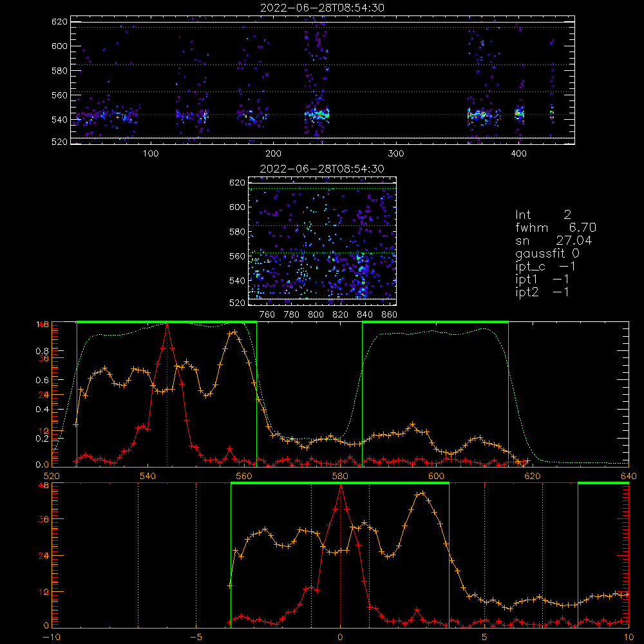Click x-axis label 400 on top plot
Screen dimensions: 644x644
[518, 154]
